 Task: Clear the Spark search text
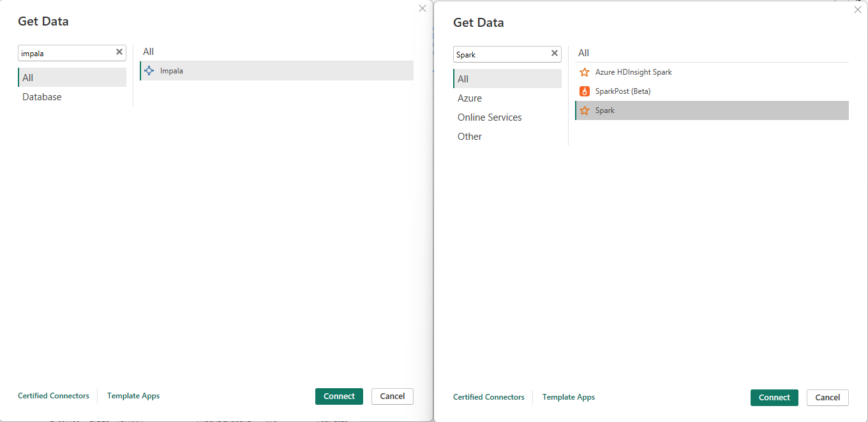(x=554, y=54)
